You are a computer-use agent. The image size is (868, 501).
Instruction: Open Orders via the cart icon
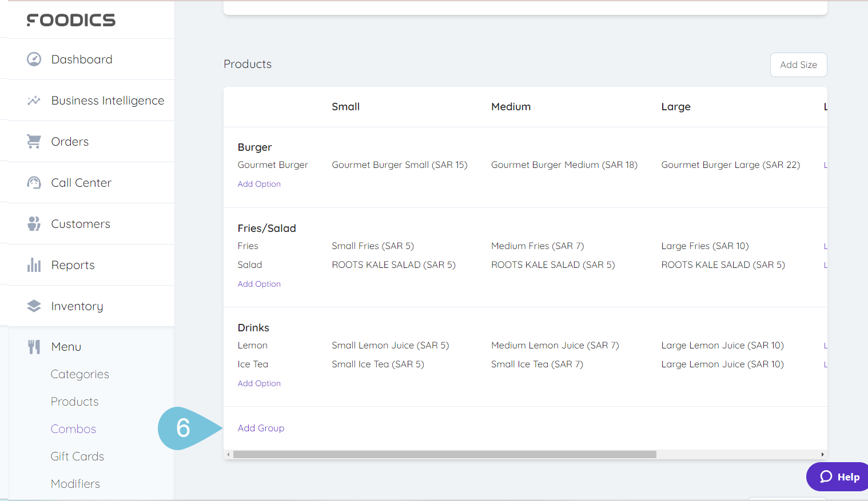(34, 141)
